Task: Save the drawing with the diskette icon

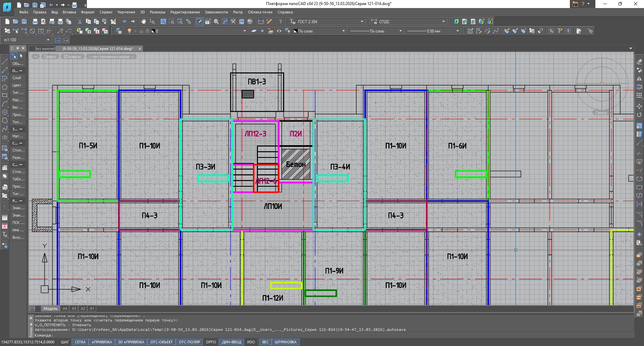Action: pos(24,21)
